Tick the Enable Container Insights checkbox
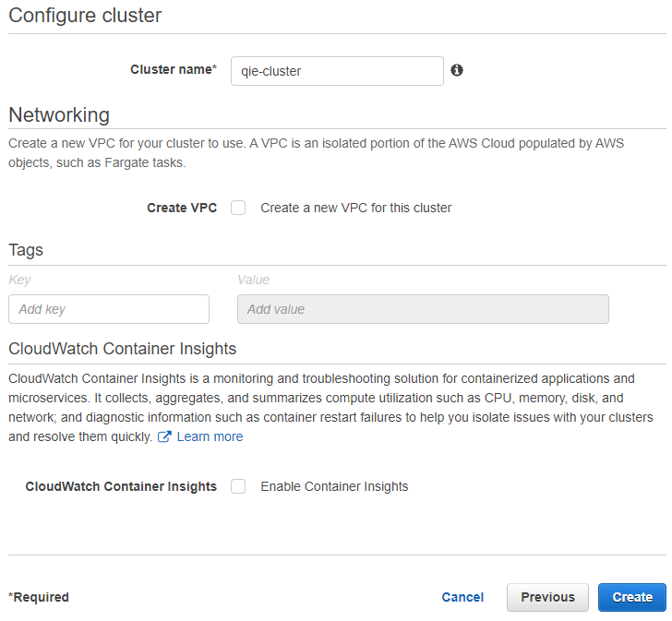This screenshot has height=621, width=672. (238, 486)
